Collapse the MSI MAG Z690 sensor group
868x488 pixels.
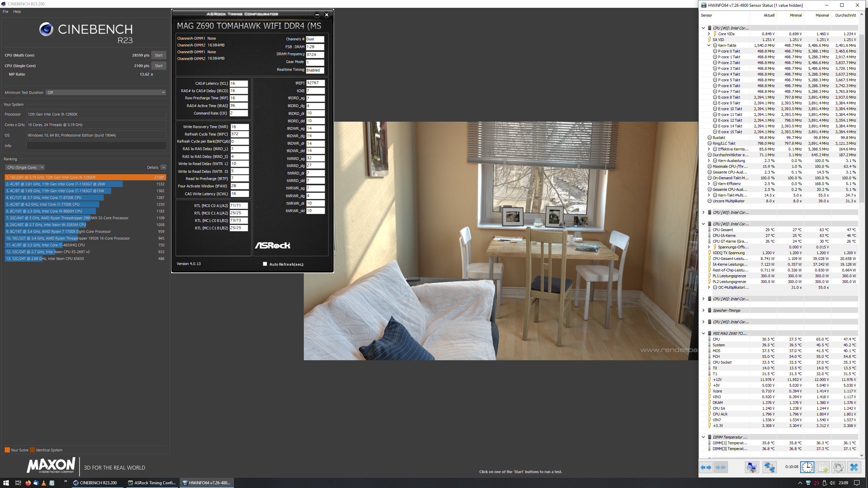703,333
